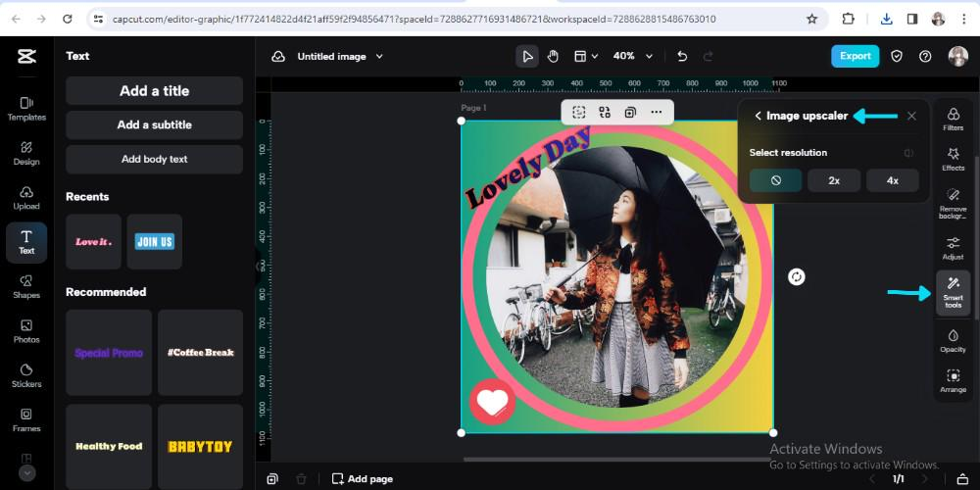The image size is (980, 490).
Task: Open the Shapes sidebar panel
Action: click(26, 286)
